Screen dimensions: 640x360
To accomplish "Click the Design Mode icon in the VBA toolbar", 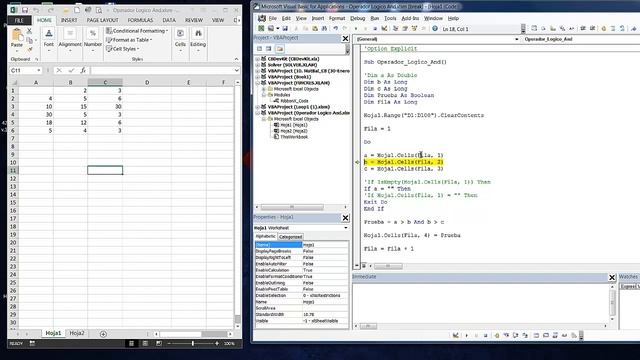I will [x=384, y=29].
